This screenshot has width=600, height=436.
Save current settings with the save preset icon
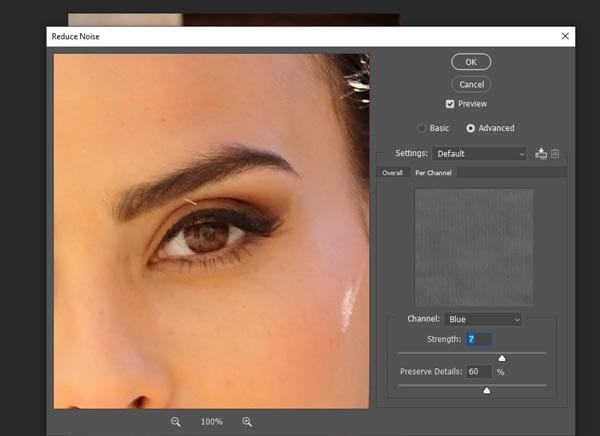pyautogui.click(x=541, y=154)
